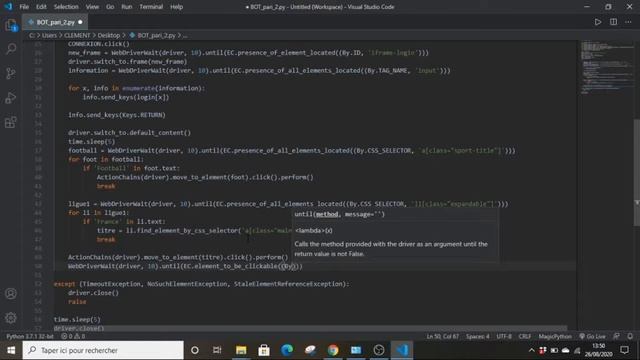Change language mode MagicPython
Viewport: 640px width, 360px height.
point(555,336)
